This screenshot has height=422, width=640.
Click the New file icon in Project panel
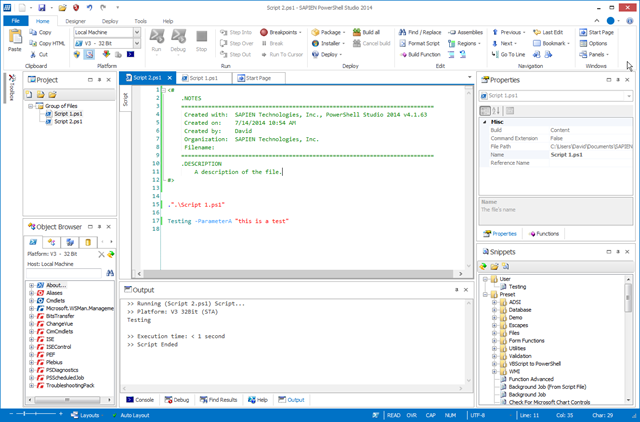(x=29, y=95)
